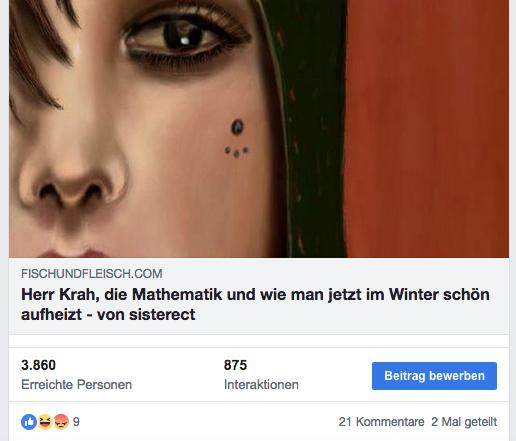Click the teardrop mark on the cheek

237,127
